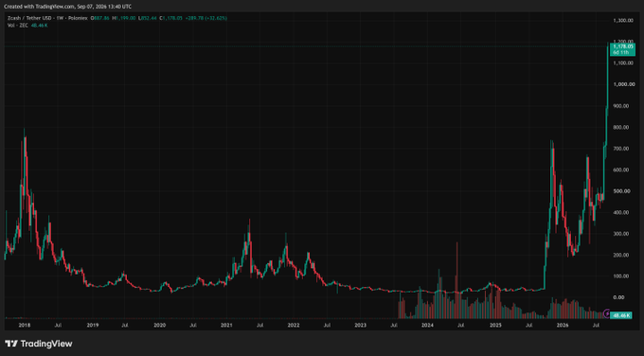The height and width of the screenshot is (356, 644).
Task: Click the Created with TradingView.com timestamp text
Action: (x=67, y=7)
